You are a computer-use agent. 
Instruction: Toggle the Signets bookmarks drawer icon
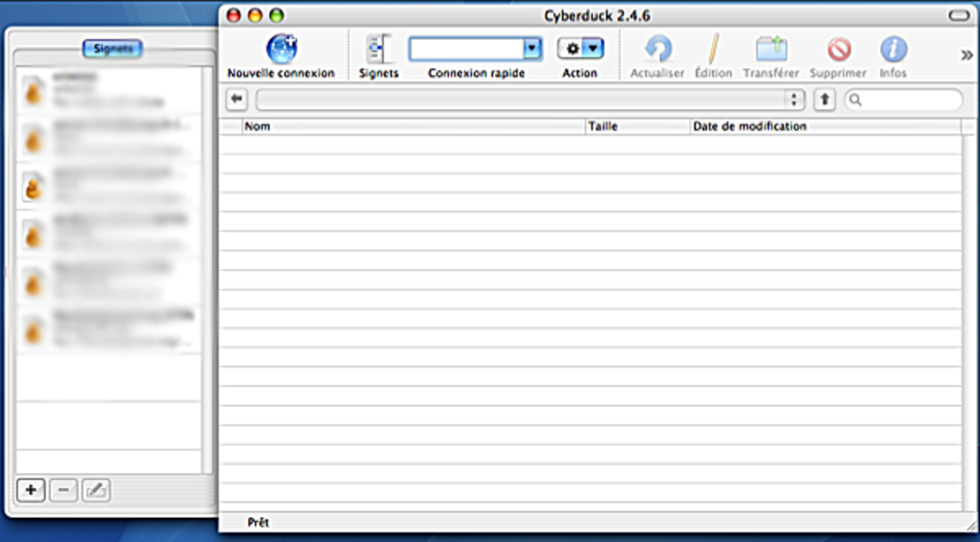(x=379, y=49)
